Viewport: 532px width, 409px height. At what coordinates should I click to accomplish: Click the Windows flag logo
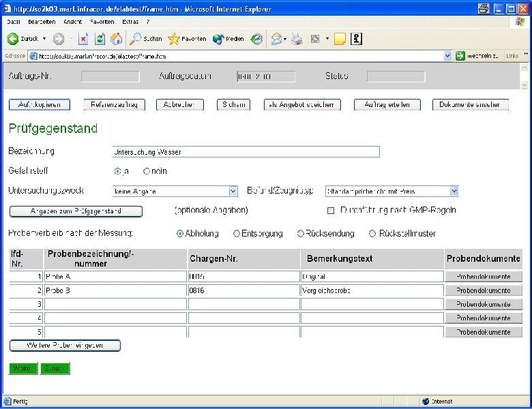pyautogui.click(x=520, y=22)
